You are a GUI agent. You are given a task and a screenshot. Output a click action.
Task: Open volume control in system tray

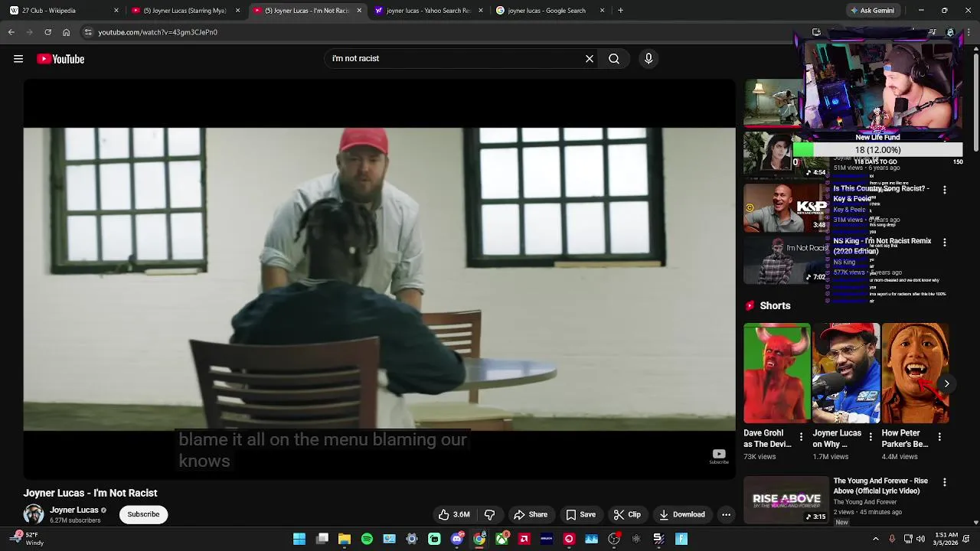point(920,539)
